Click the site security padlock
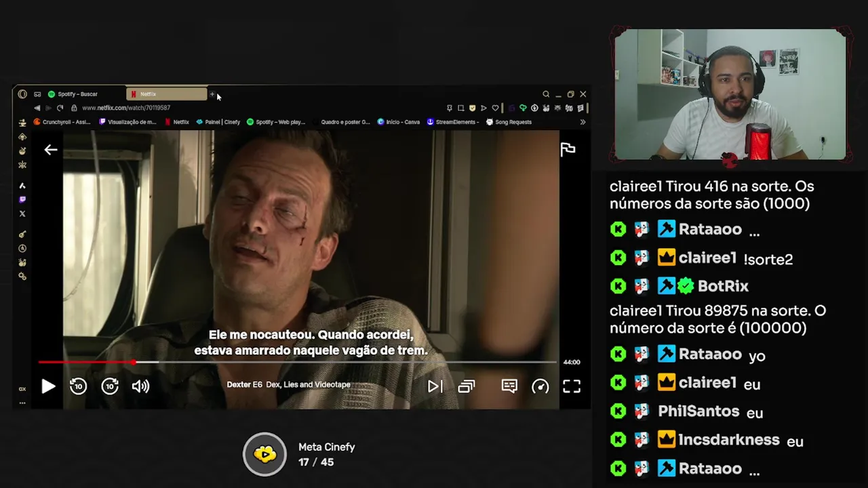 (x=74, y=108)
